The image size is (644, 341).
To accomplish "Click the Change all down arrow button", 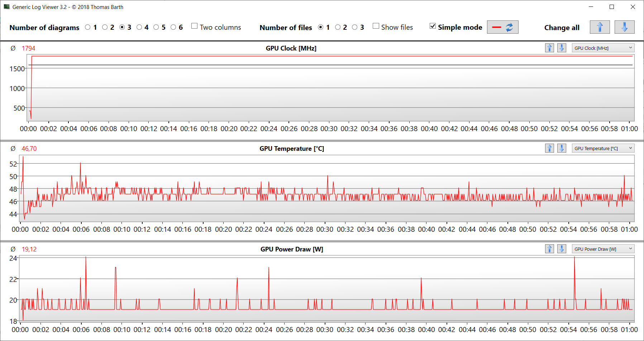I will click(x=624, y=27).
